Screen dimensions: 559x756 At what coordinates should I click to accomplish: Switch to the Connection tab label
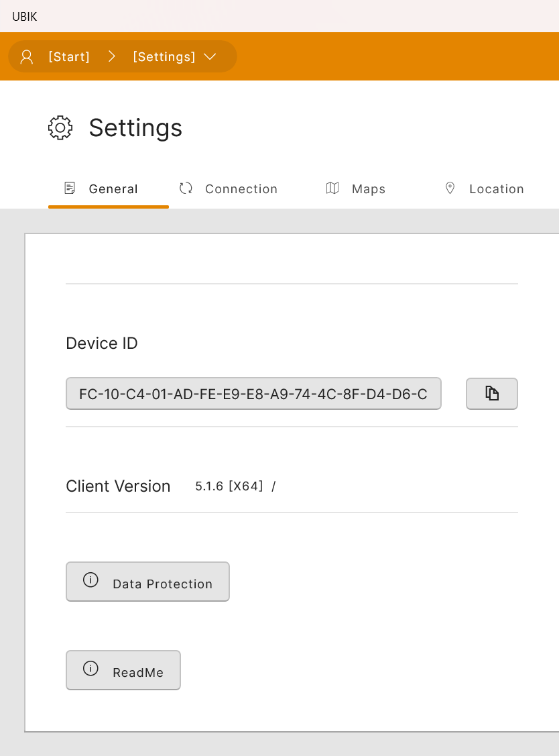tap(241, 189)
